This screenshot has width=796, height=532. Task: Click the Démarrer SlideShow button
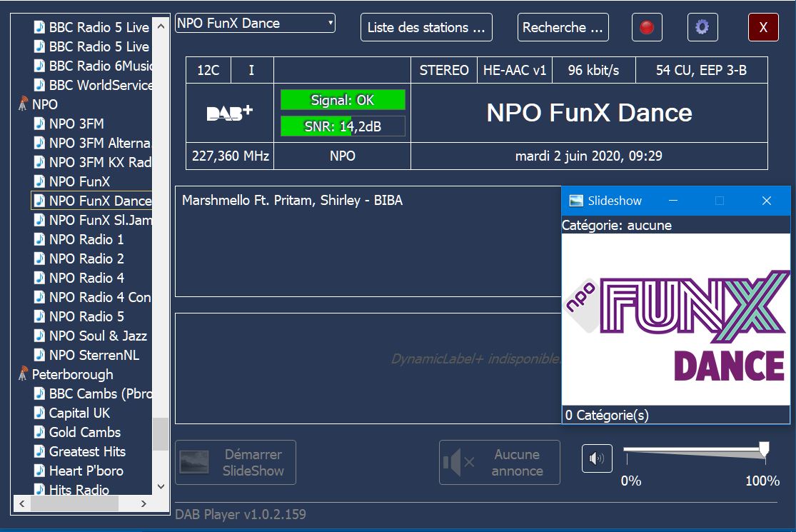tap(236, 462)
